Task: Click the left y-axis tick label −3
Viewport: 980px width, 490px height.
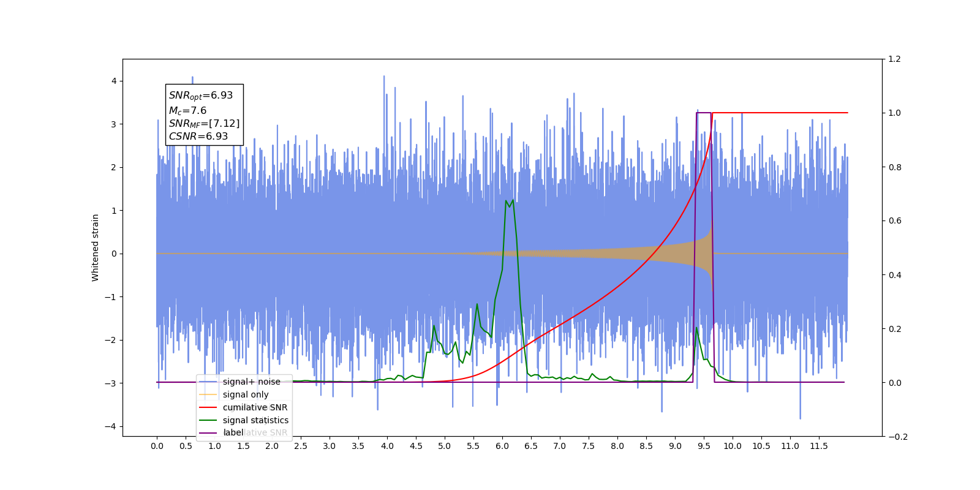Action: (111, 383)
